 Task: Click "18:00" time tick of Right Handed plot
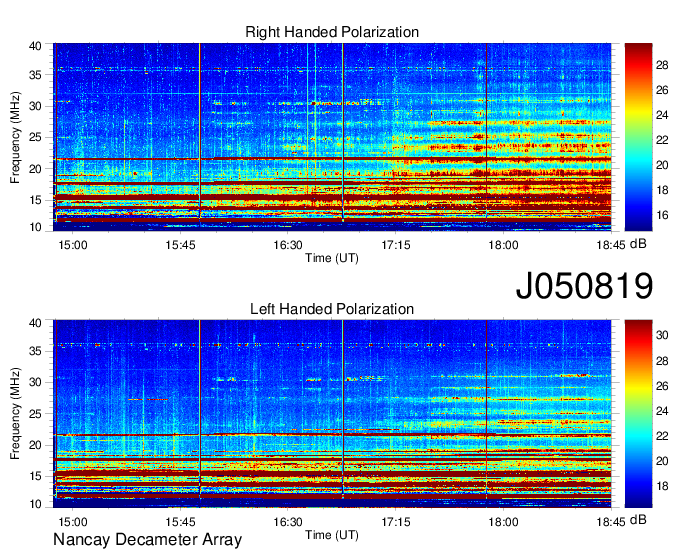click(503, 245)
